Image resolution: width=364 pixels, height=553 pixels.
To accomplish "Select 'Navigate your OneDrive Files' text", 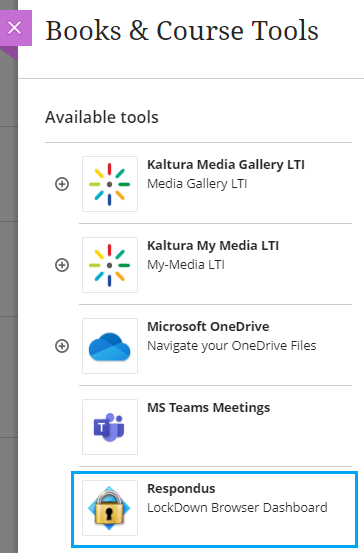I will [x=231, y=346].
